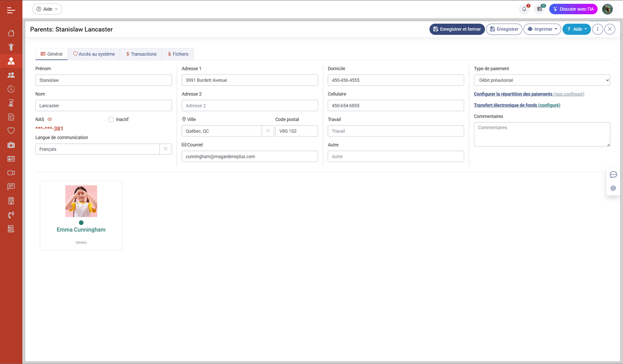Click Emma Cunningham's photo thumbnail
The width and height of the screenshot is (623, 364).
pos(81,201)
